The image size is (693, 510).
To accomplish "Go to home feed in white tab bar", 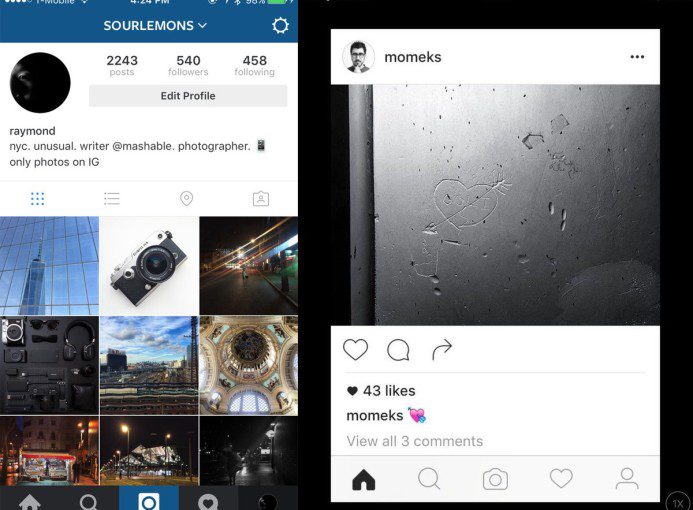I will click(x=364, y=480).
